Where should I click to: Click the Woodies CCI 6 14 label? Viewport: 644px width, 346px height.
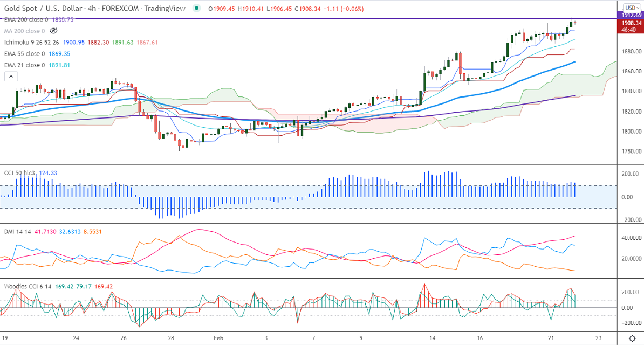pyautogui.click(x=28, y=287)
